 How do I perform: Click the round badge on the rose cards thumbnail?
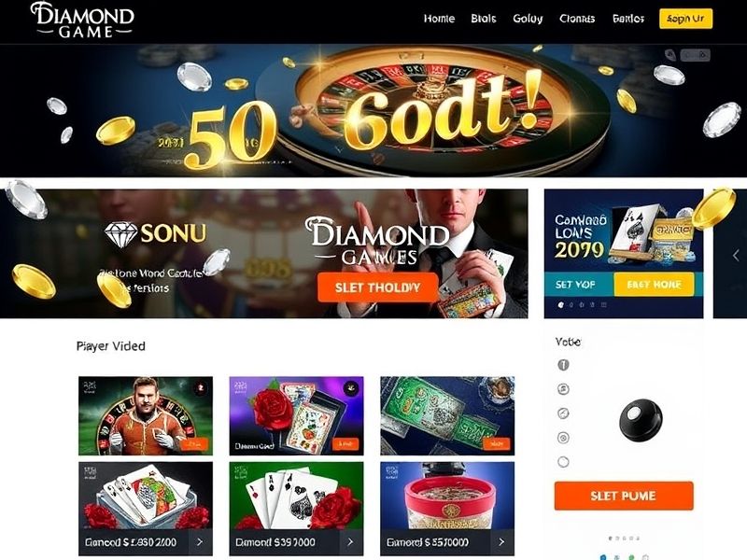pyautogui.click(x=352, y=388)
